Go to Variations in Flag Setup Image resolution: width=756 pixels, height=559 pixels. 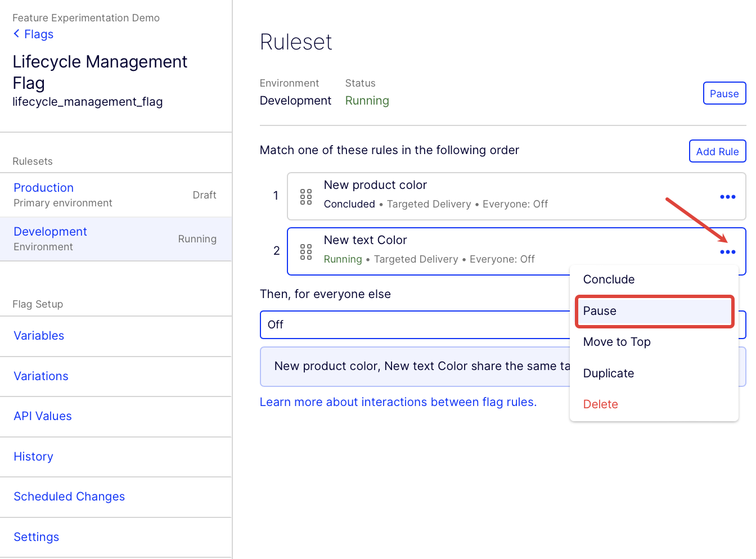coord(41,376)
